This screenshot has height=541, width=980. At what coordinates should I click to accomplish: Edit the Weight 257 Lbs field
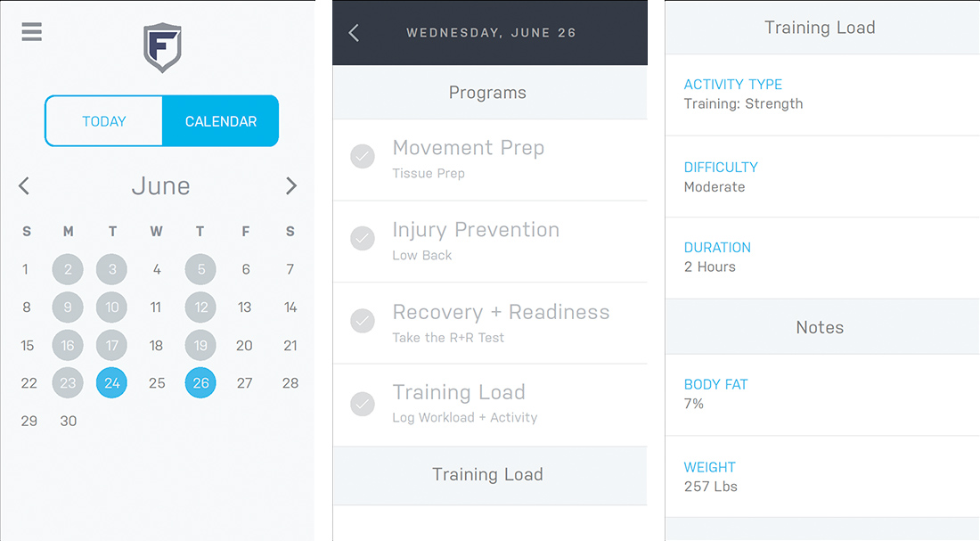tap(820, 477)
